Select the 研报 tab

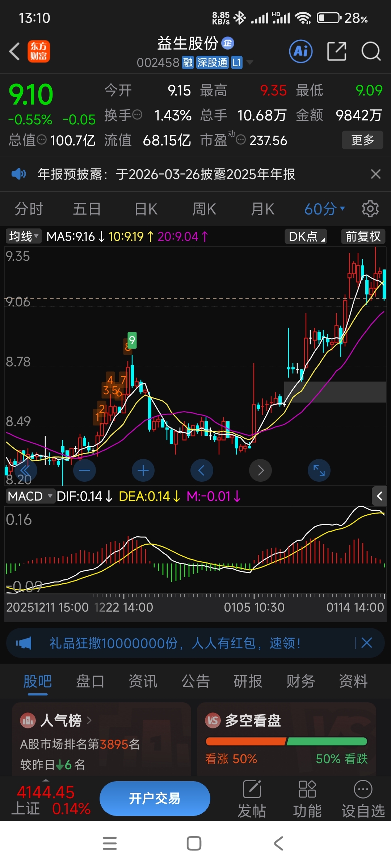pyautogui.click(x=248, y=681)
